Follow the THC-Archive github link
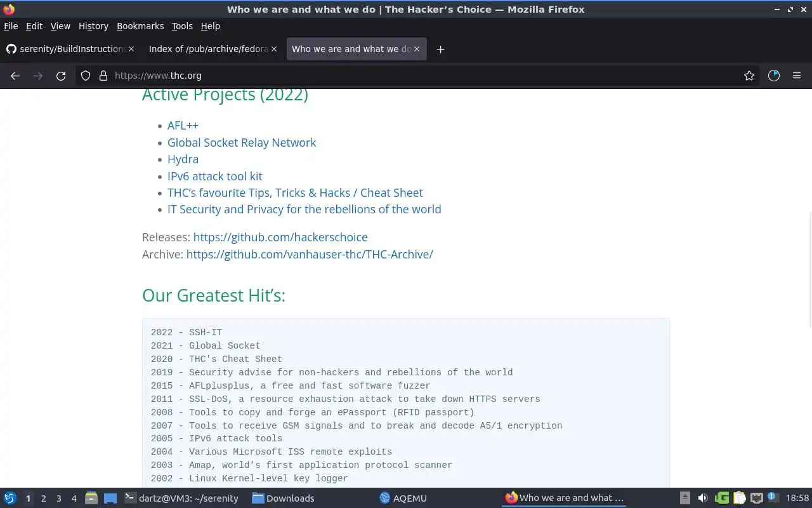Screen dimensions: 812x508 [310, 254]
